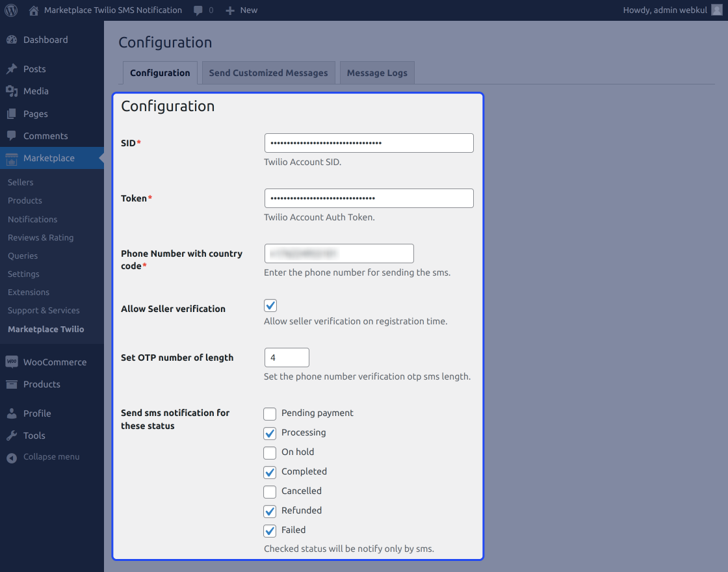Toggle the Failed status checkbox
The height and width of the screenshot is (572, 728).
270,530
